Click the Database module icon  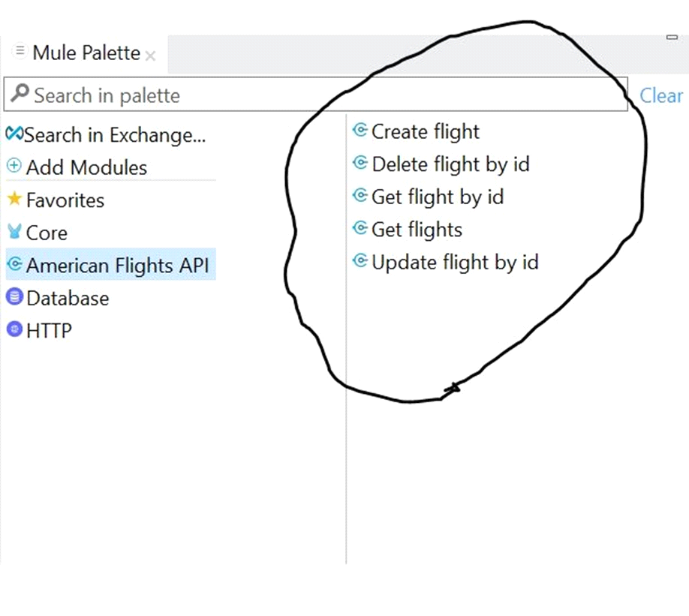tap(14, 296)
